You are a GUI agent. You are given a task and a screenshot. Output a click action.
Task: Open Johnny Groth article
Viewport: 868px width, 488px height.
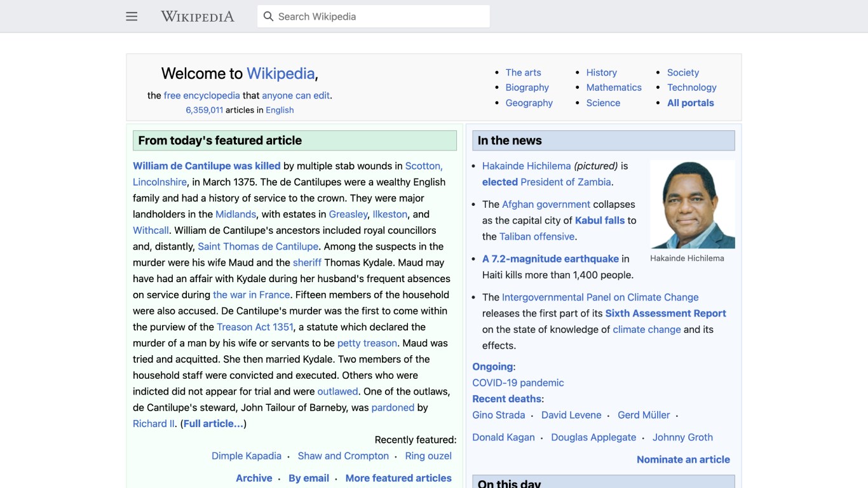point(682,437)
